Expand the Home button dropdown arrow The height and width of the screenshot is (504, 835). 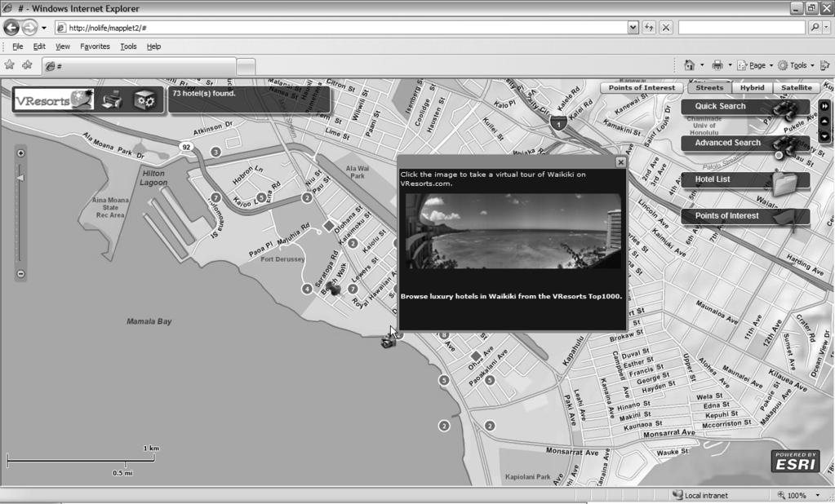pyautogui.click(x=702, y=65)
